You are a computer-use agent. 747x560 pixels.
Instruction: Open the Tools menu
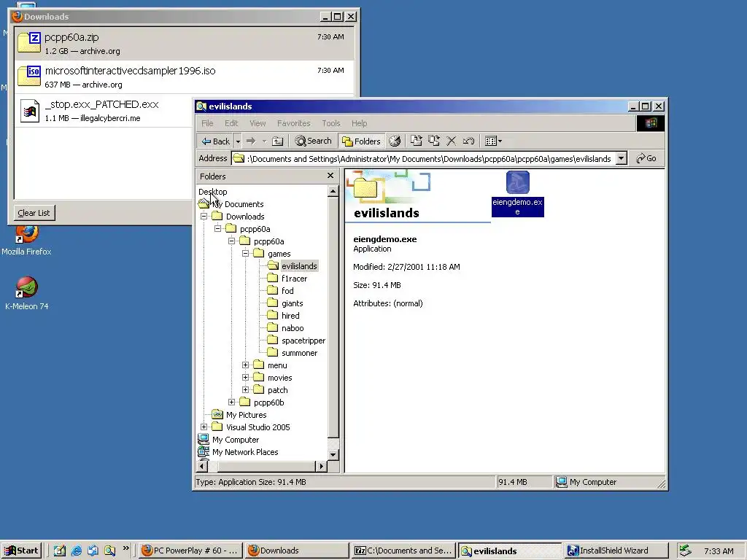[x=330, y=123]
